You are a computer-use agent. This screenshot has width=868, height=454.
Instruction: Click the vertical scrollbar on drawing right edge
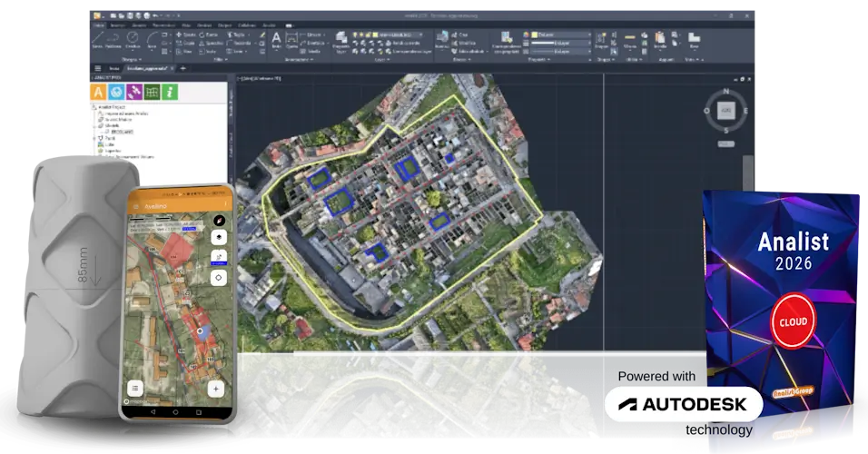coord(748,173)
